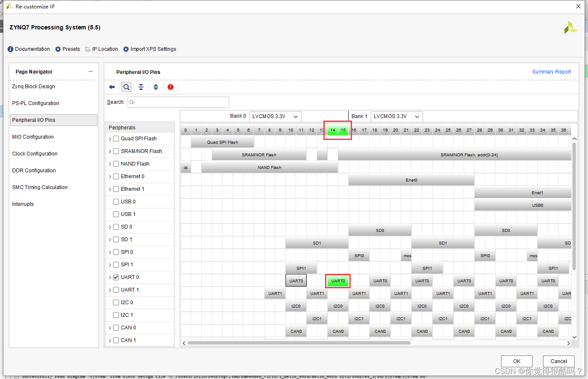Open the Bank 0 voltage dropdown
Viewport: 588px width, 379px height.
[x=276, y=116]
